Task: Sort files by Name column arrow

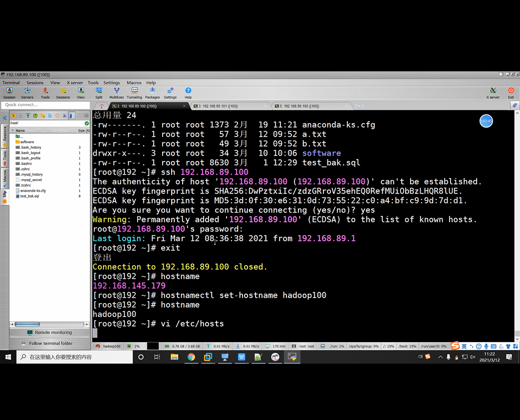Action: pos(13,131)
